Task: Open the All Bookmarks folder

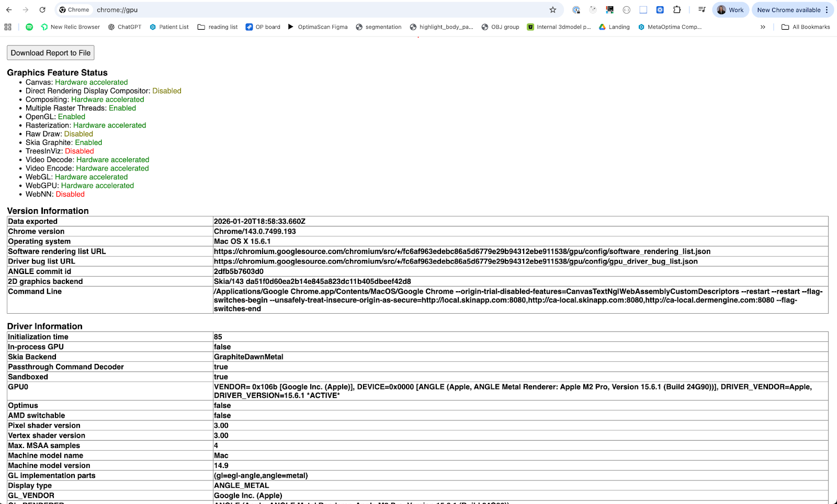Action: tap(806, 27)
